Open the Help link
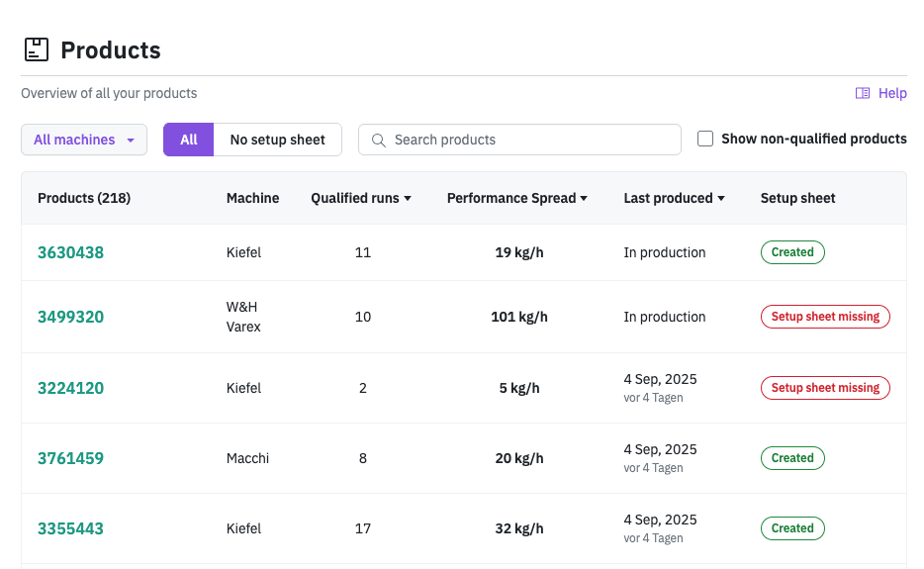This screenshot has width=924, height=569. click(891, 93)
